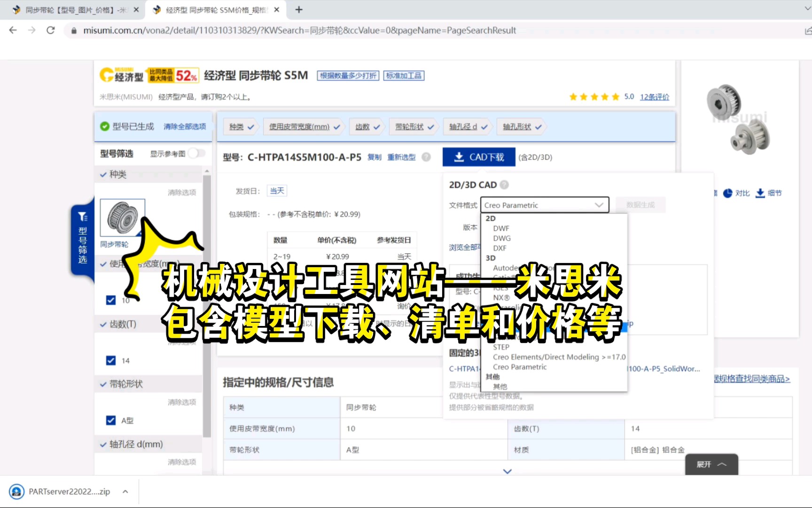
Task: Choose 其他 option in format list
Action: [x=500, y=387]
